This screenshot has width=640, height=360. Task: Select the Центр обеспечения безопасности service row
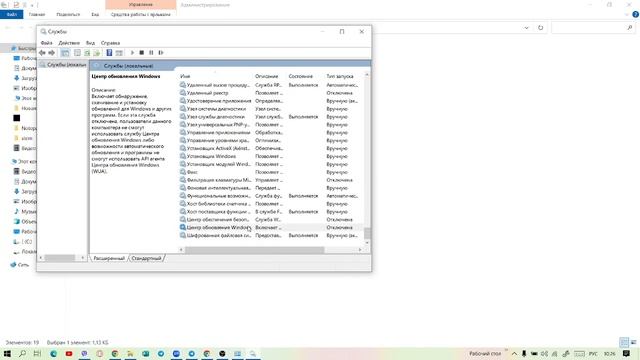point(271,220)
